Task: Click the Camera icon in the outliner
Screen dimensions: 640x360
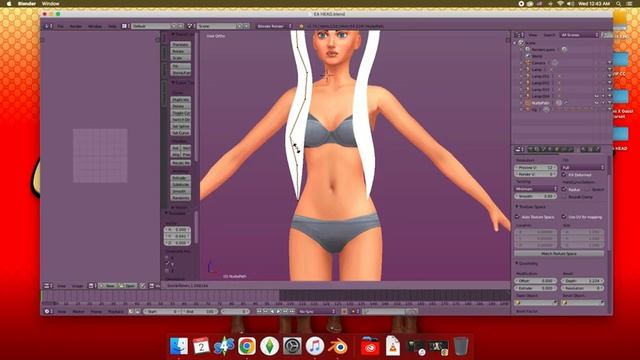Action: tap(528, 63)
